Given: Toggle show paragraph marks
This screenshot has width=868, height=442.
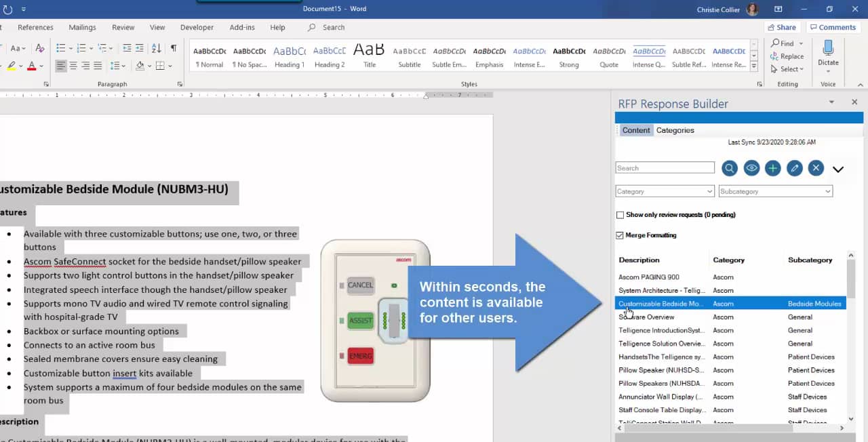Looking at the screenshot, I should click(x=174, y=48).
